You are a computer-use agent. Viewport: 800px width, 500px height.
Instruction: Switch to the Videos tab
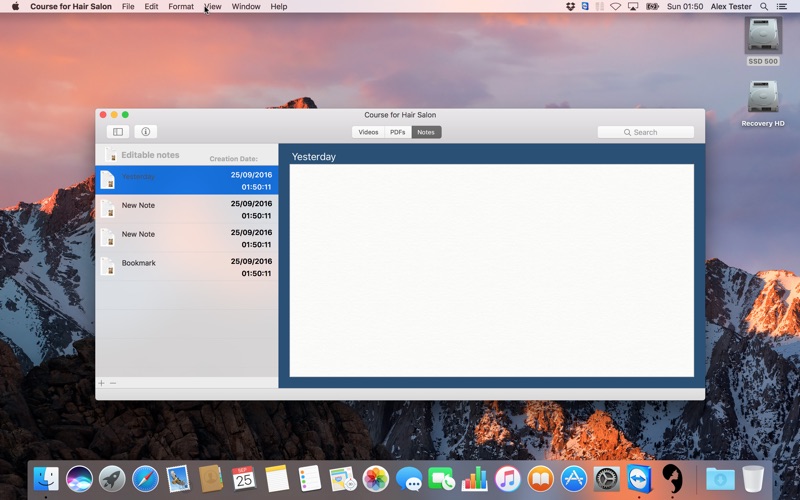(368, 132)
